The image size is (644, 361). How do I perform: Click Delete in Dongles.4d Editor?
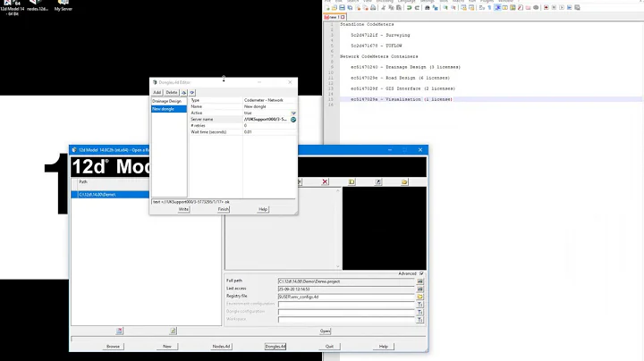pos(172,93)
